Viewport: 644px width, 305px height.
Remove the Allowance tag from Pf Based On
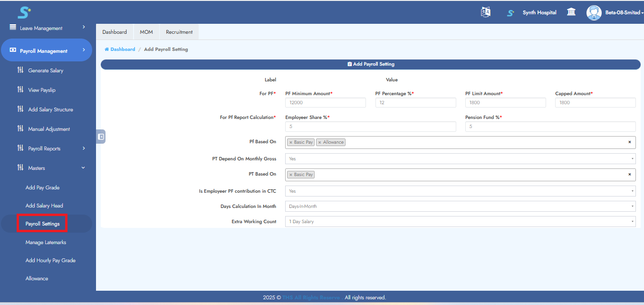click(x=320, y=142)
